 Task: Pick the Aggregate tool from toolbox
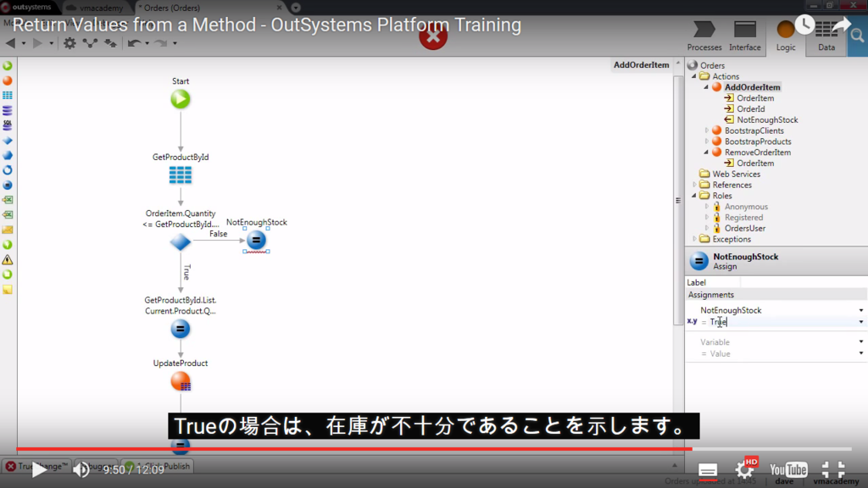click(x=8, y=96)
